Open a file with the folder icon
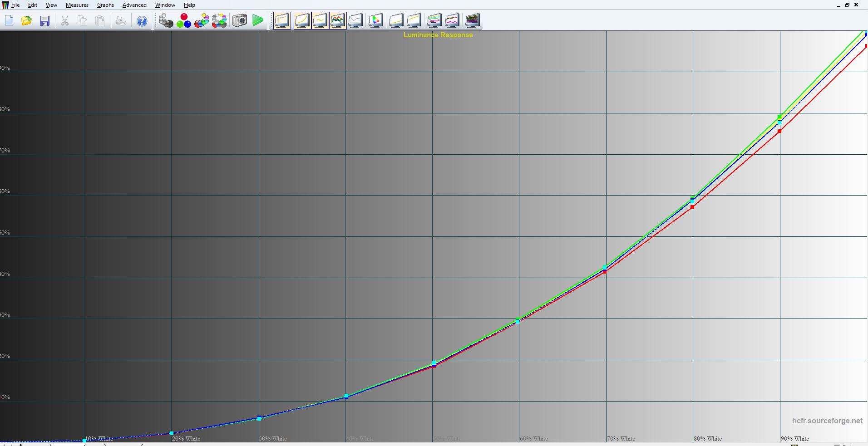This screenshot has width=868, height=446. 27,20
